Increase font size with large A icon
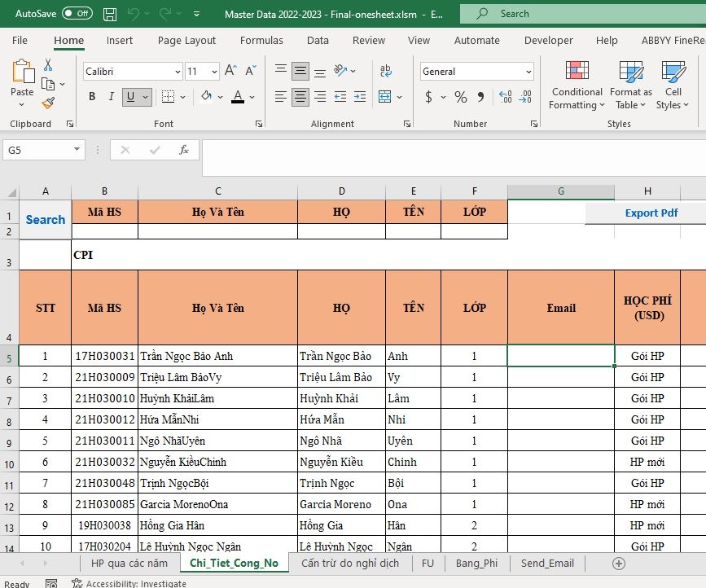 230,71
